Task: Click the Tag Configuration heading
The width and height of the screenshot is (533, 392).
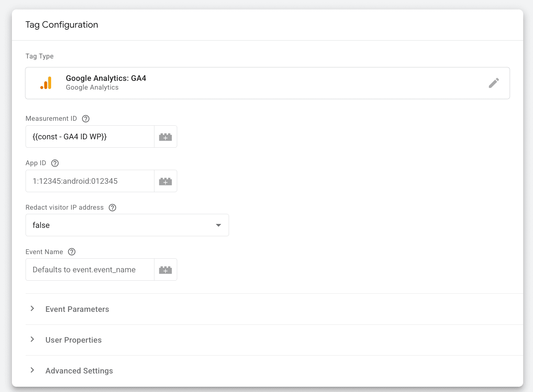Action: (62, 25)
